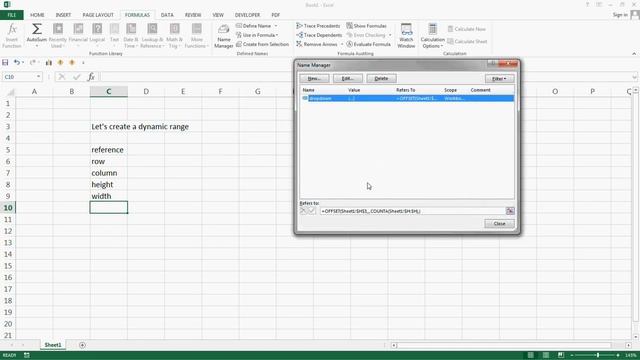Click the Name Manager ribbon icon
Image resolution: width=640 pixels, height=360 pixels.
224,36
